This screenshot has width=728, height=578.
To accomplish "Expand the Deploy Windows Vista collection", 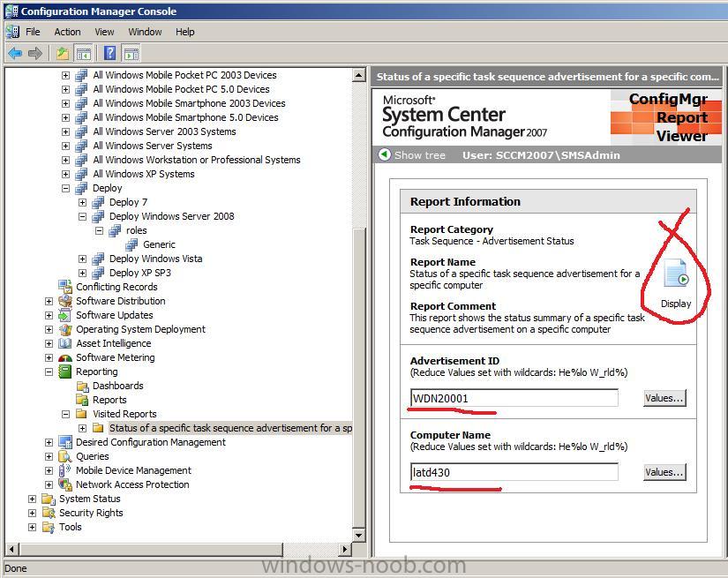I will (x=82, y=259).
